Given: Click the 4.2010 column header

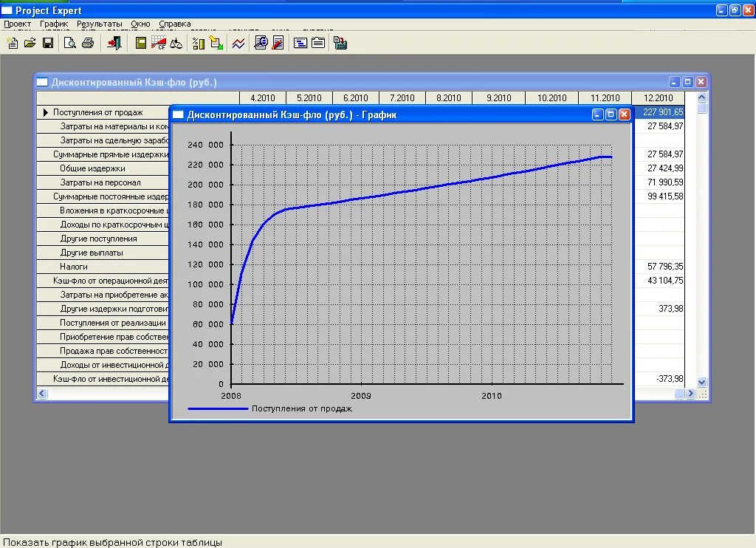Looking at the screenshot, I should pos(263,98).
